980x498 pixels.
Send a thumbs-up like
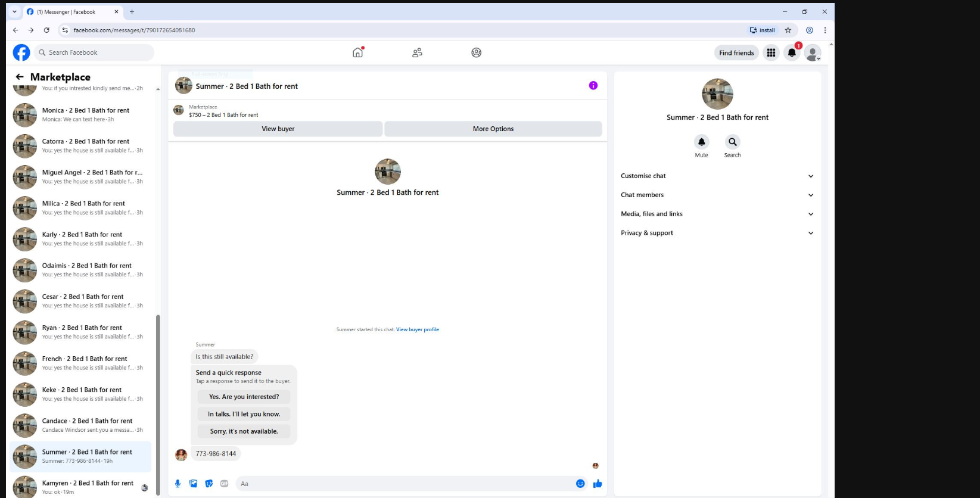tap(598, 484)
